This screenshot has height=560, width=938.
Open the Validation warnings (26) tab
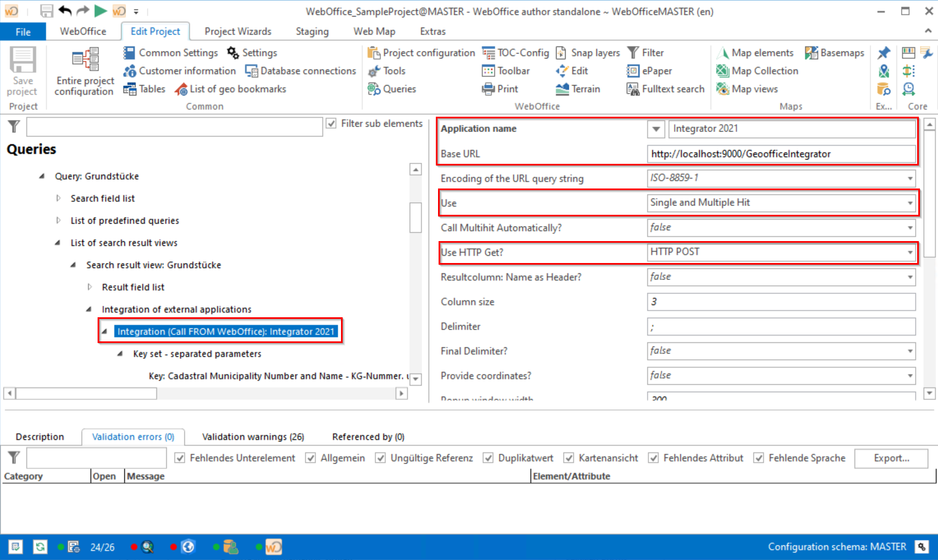click(x=253, y=437)
